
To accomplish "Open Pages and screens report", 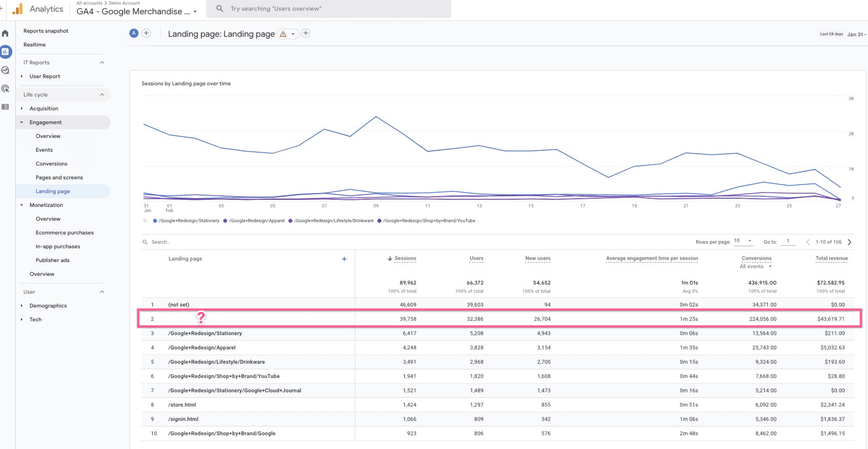I will coord(59,177).
